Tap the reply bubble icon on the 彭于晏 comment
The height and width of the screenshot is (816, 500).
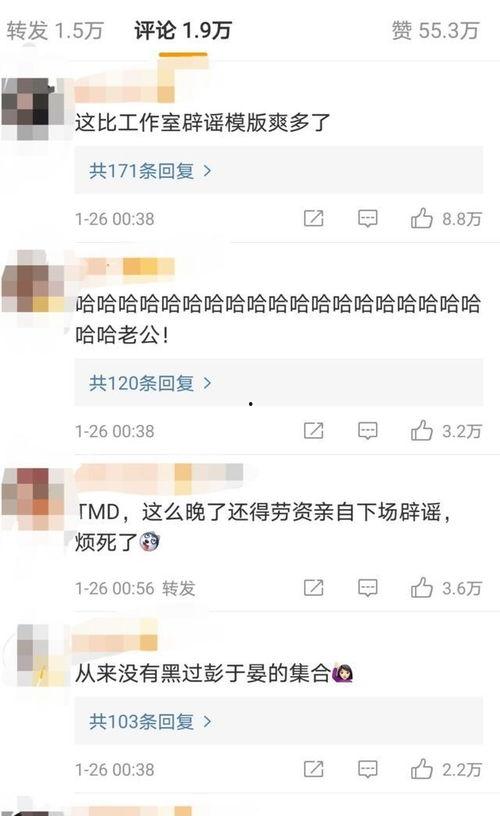pyautogui.click(x=367, y=769)
